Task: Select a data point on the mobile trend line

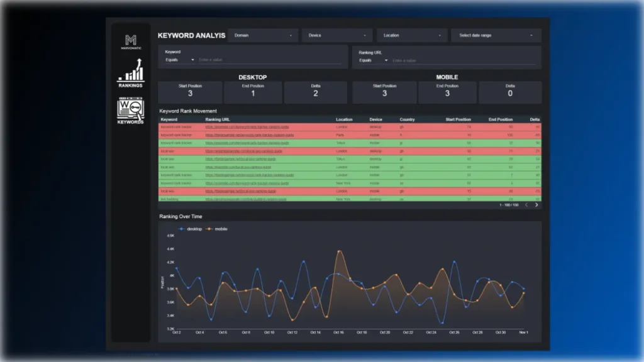Action: pos(340,251)
